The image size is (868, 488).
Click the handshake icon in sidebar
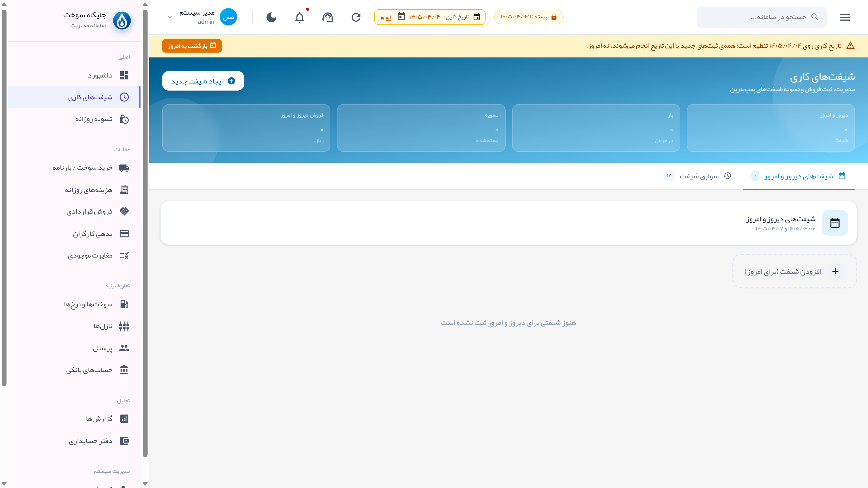[x=124, y=211]
